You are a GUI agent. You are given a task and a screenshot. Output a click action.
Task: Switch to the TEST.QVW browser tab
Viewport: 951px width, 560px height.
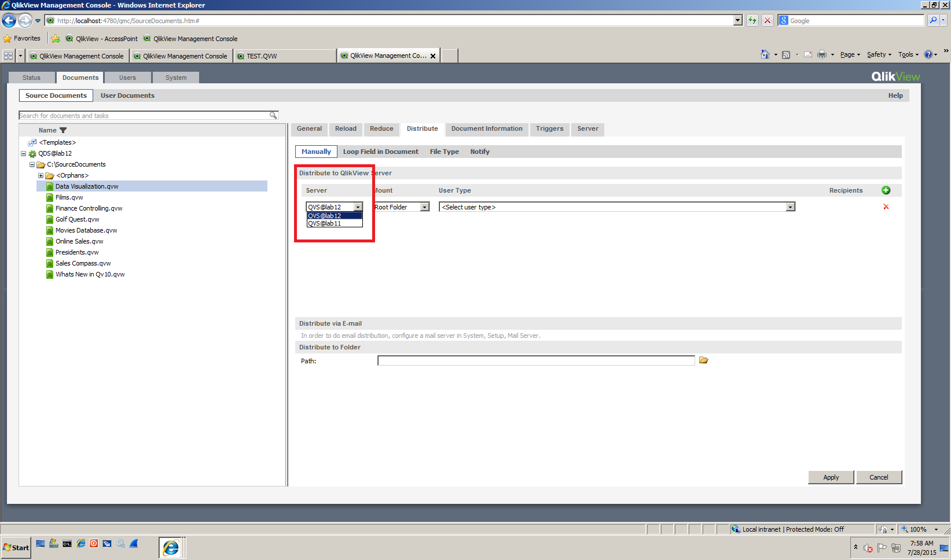coord(285,56)
